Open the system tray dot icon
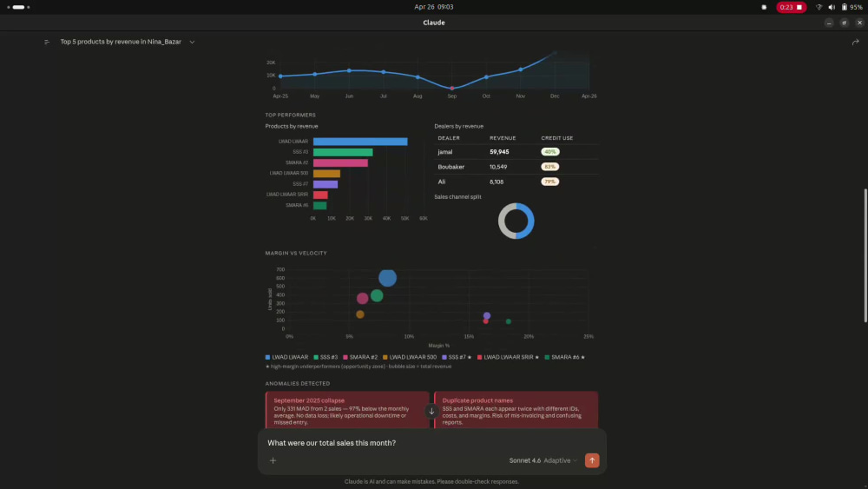The width and height of the screenshot is (868, 489). (x=764, y=7)
